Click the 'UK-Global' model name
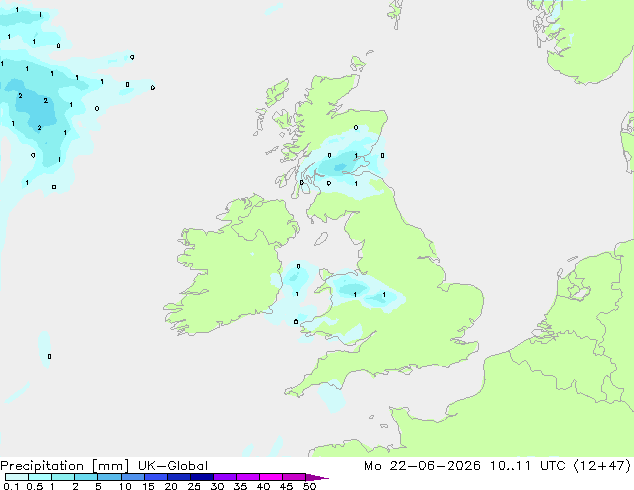634x490 pixels. [x=173, y=466]
